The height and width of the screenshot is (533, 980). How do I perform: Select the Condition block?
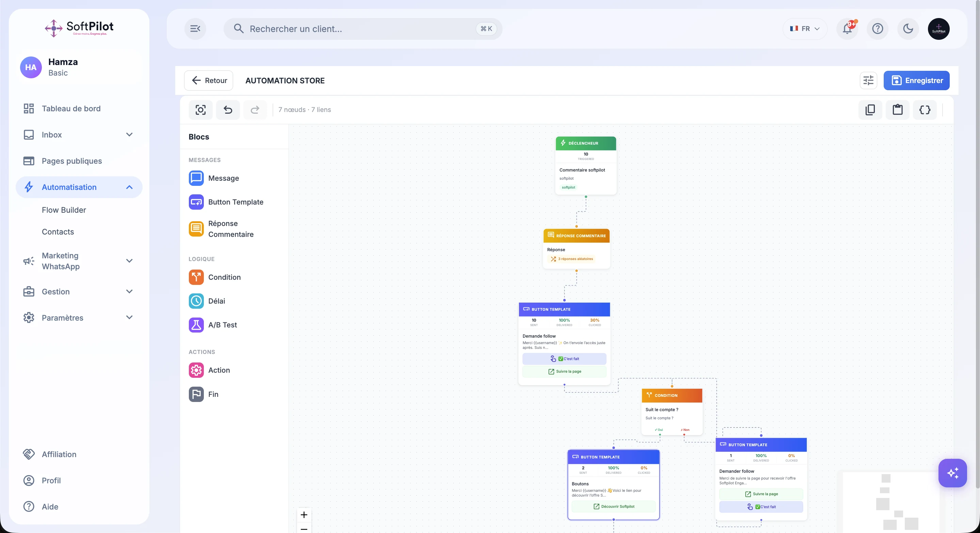[234, 277]
